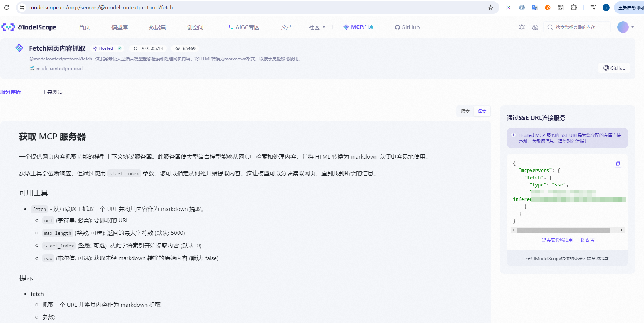This screenshot has width=644, height=323.
Task: Open the media control playlist icon
Action: (x=593, y=7)
